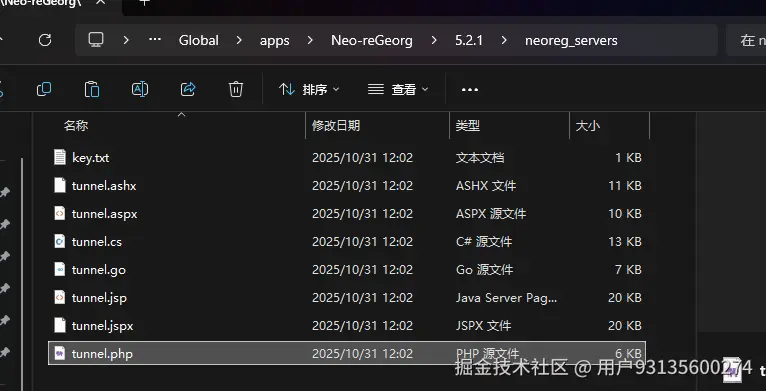Navigate to the Global breadcrumb folder
Image resolution: width=766 pixels, height=391 pixels.
tap(199, 40)
